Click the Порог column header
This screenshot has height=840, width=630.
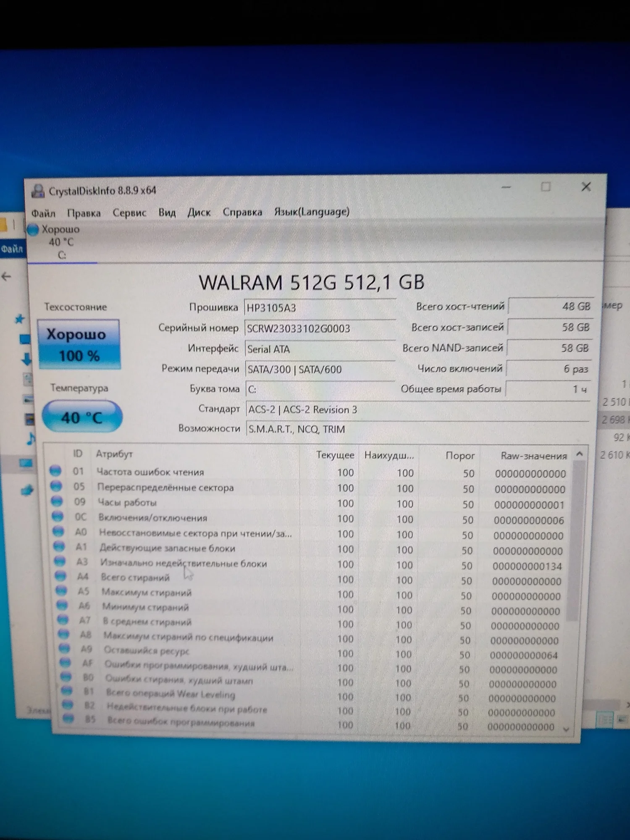460,456
